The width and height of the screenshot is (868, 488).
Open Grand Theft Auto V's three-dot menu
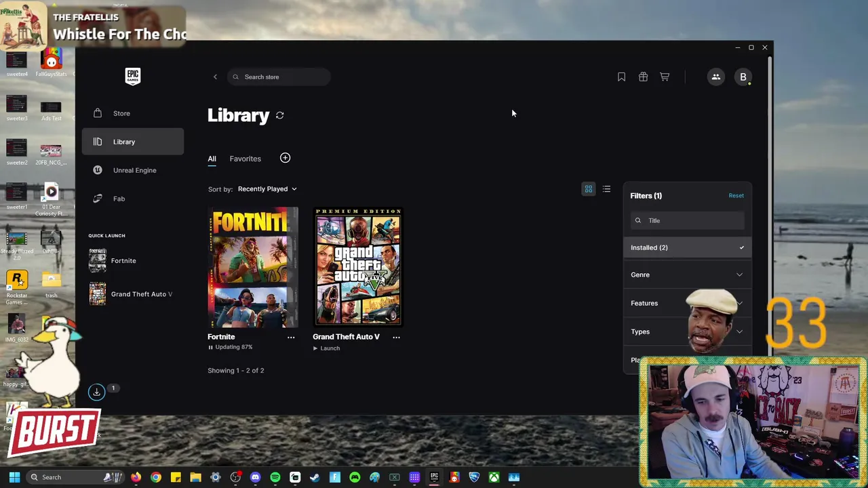[x=396, y=337]
